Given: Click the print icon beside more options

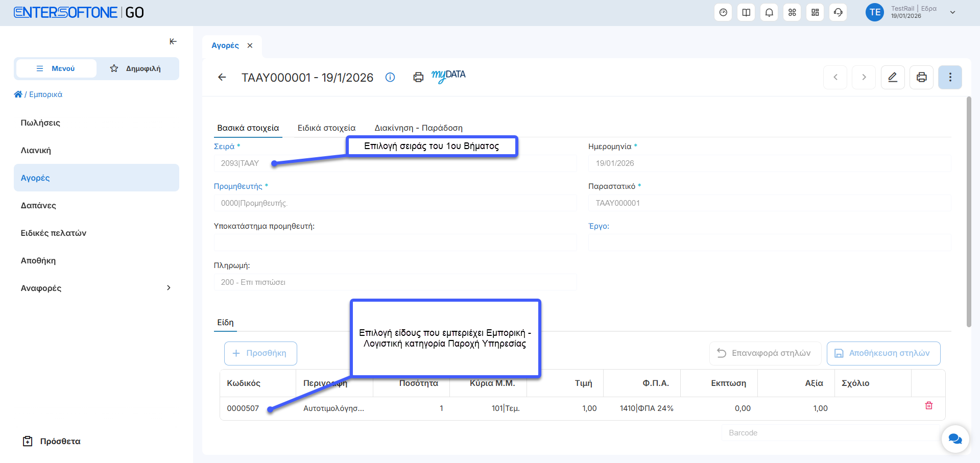Looking at the screenshot, I should tap(921, 77).
